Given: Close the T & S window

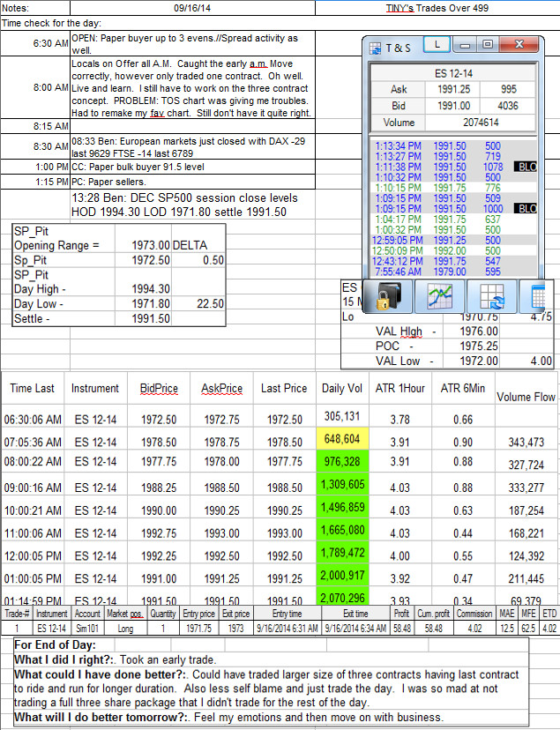Looking at the screenshot, I should click(519, 45).
